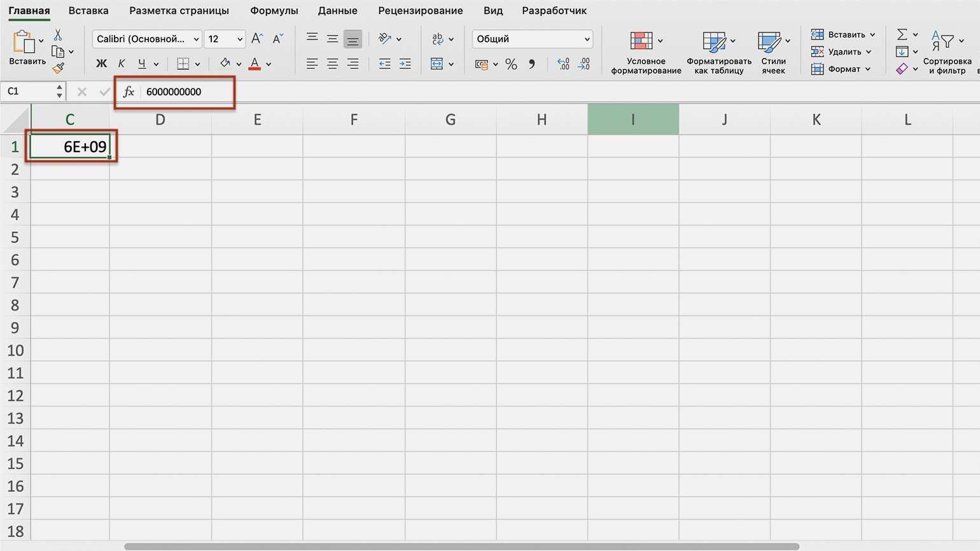Click the increase font size icon

tap(256, 39)
